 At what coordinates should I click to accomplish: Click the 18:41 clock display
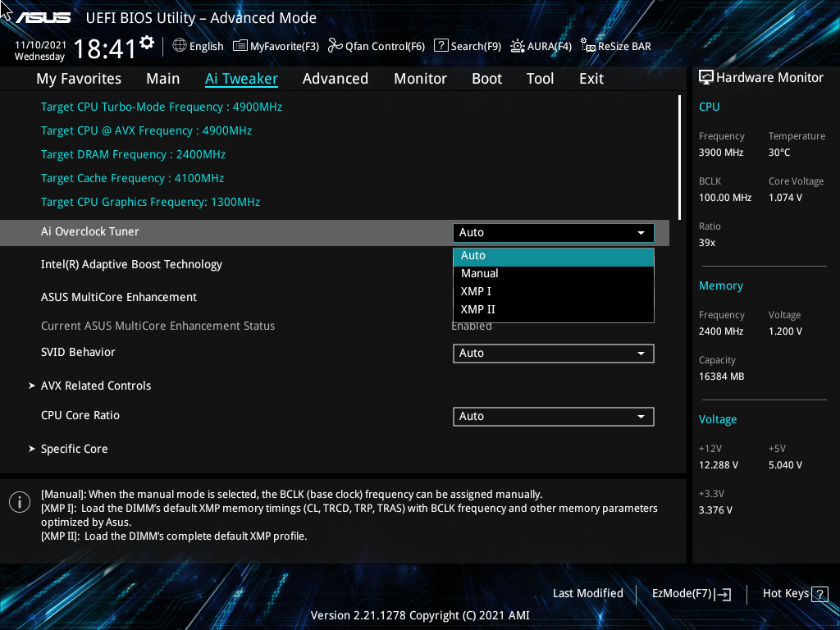[104, 49]
